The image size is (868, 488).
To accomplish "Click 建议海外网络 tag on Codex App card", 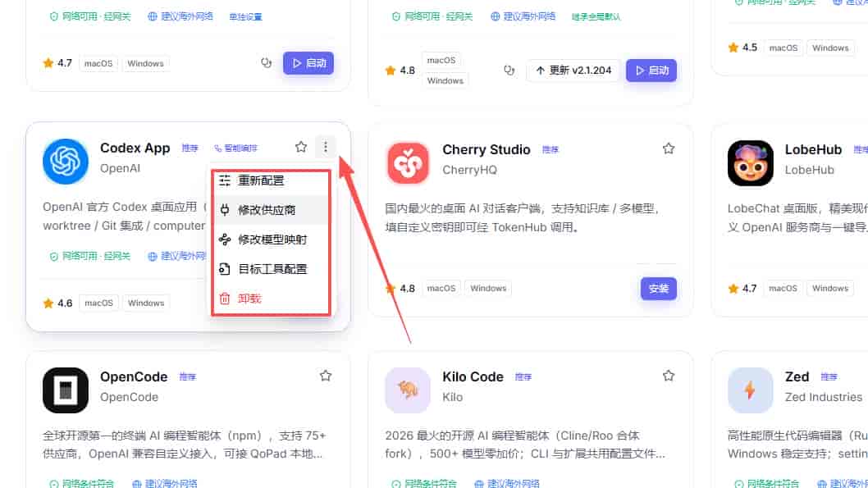I will [x=177, y=256].
